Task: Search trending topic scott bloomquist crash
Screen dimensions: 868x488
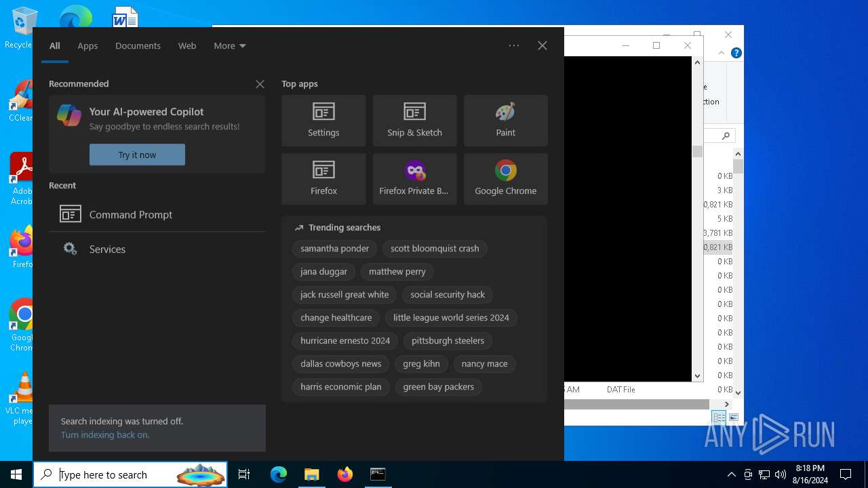Action: (x=435, y=249)
